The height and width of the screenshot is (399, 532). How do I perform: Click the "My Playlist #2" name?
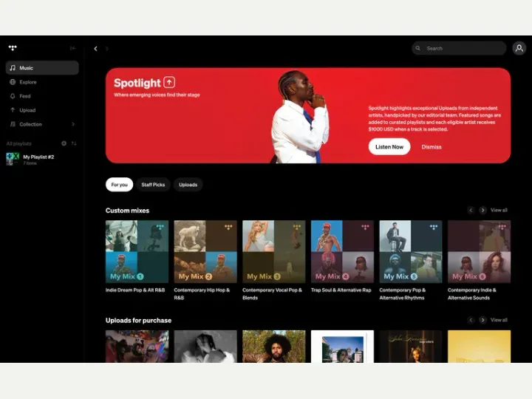[38, 157]
